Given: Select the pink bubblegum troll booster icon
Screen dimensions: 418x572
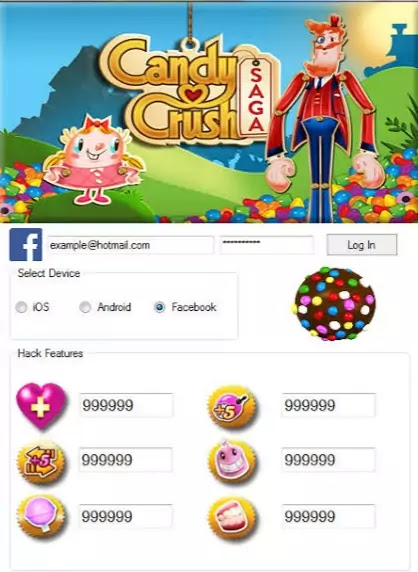Looking at the screenshot, I should point(232,462).
